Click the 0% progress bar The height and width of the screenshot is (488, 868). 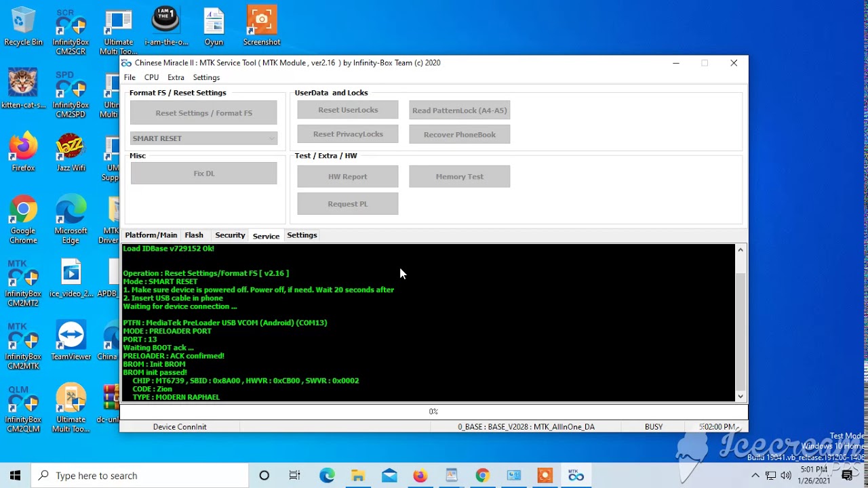[433, 411]
